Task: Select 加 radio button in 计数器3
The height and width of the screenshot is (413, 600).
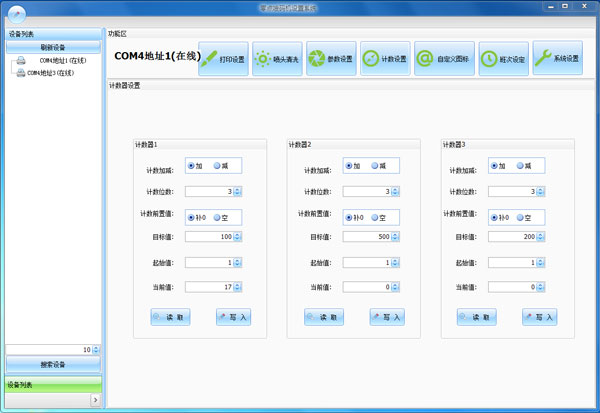Action: pyautogui.click(x=496, y=166)
